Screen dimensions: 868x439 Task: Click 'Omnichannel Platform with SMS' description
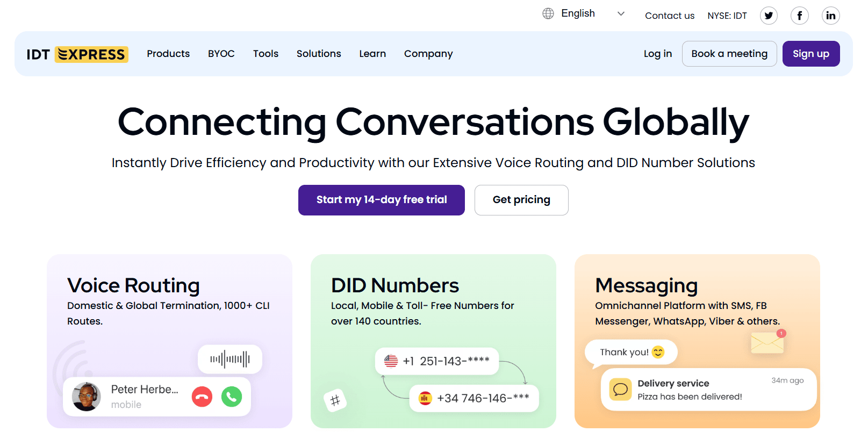click(x=687, y=313)
